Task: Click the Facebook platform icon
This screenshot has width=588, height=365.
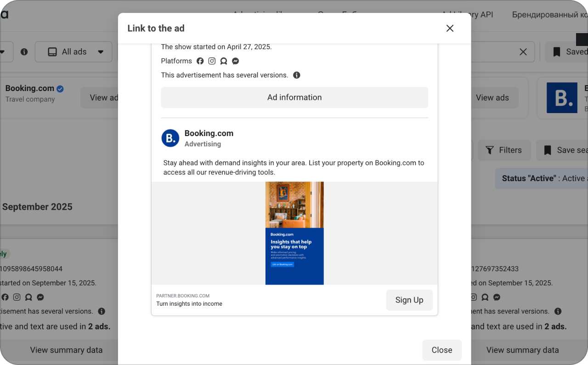Action: pos(200,61)
